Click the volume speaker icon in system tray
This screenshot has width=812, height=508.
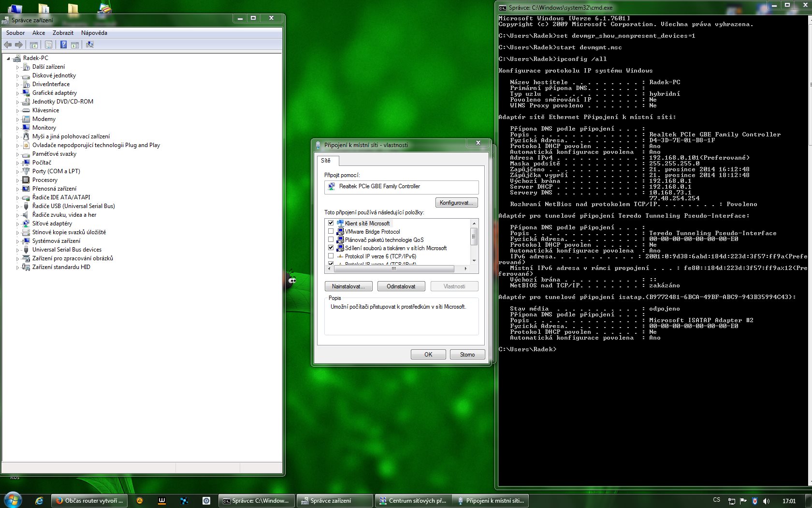(x=766, y=501)
